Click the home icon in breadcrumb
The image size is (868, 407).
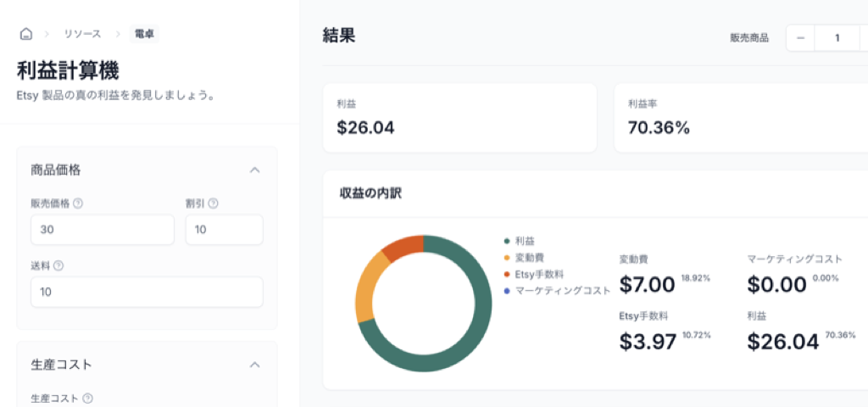point(26,34)
